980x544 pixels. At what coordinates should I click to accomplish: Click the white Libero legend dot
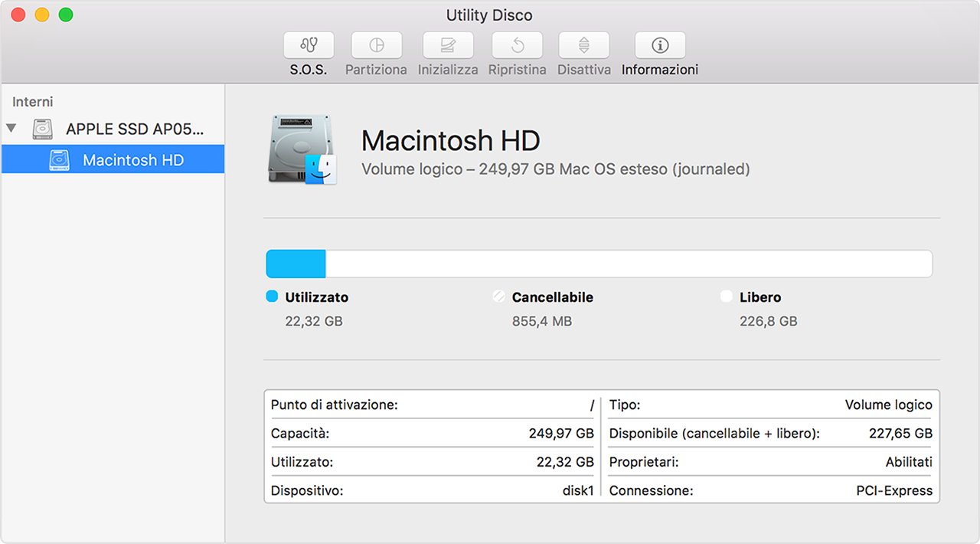726,297
